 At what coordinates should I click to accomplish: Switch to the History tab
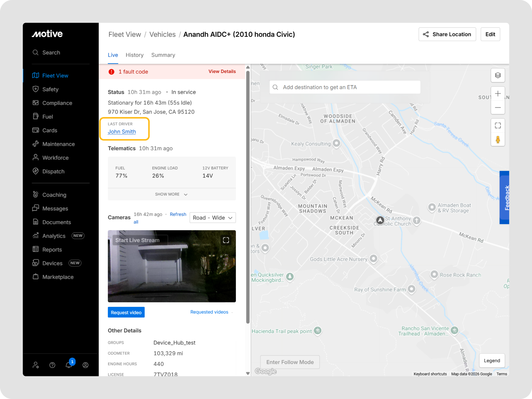pos(135,55)
